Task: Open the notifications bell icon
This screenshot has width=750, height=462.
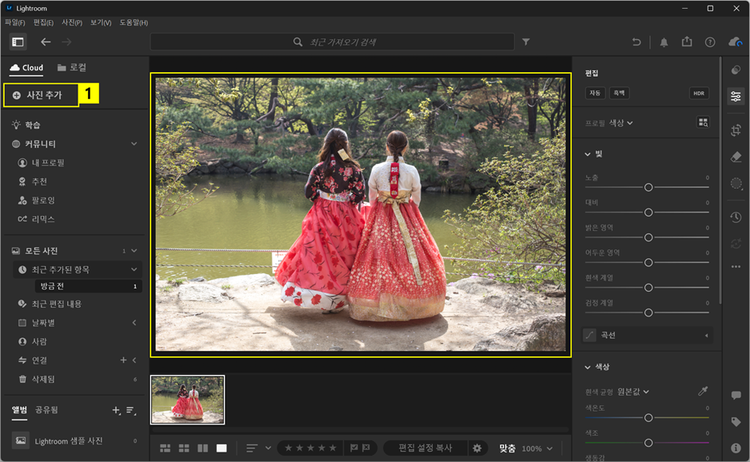Action: coord(663,42)
